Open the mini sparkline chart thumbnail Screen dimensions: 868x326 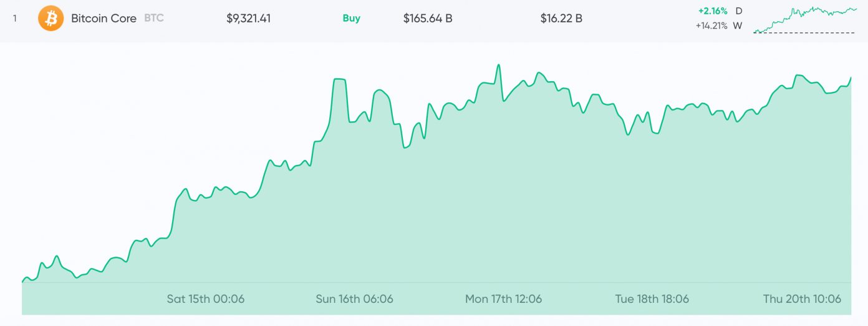[805, 17]
